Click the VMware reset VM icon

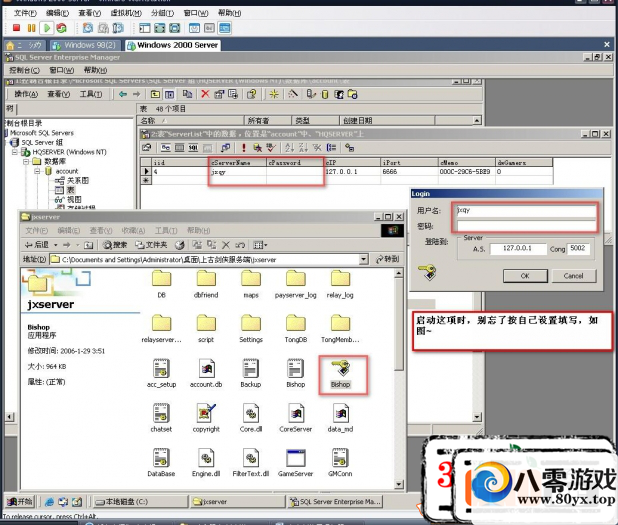[x=61, y=28]
